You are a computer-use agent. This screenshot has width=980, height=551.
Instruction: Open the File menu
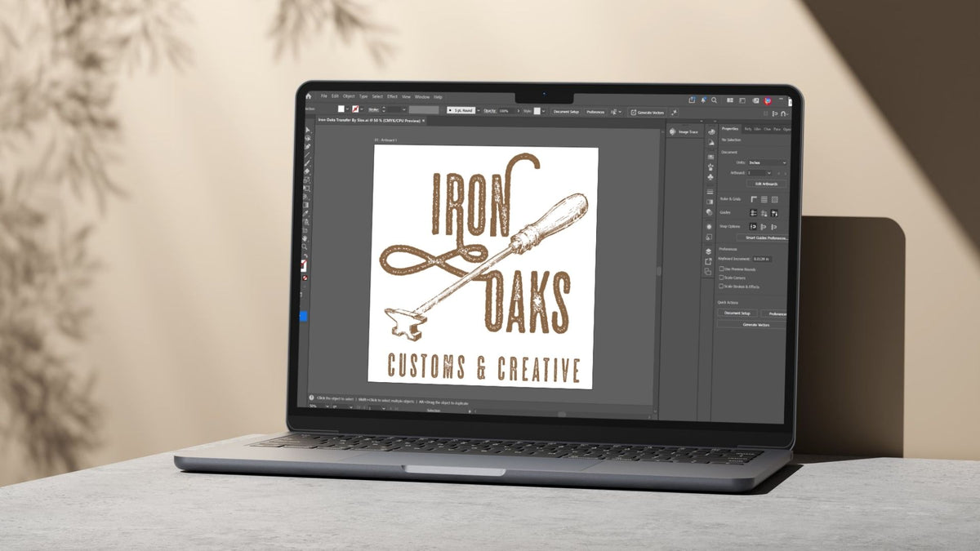323,96
